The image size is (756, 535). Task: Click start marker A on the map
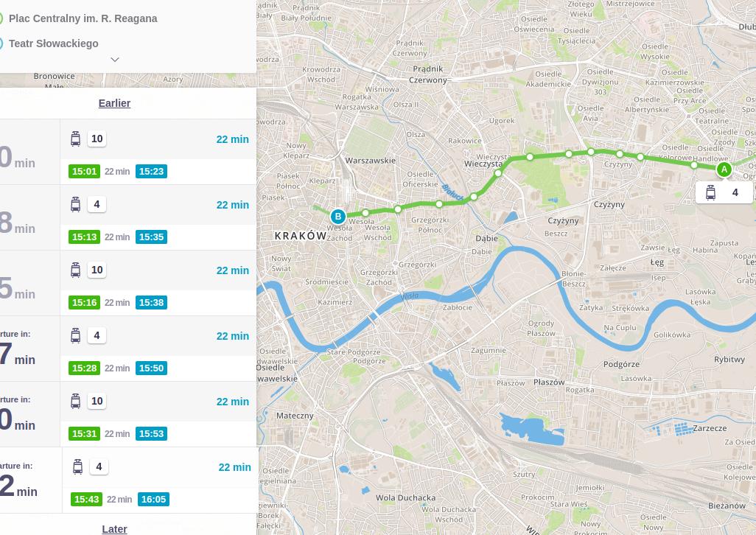coord(724,169)
